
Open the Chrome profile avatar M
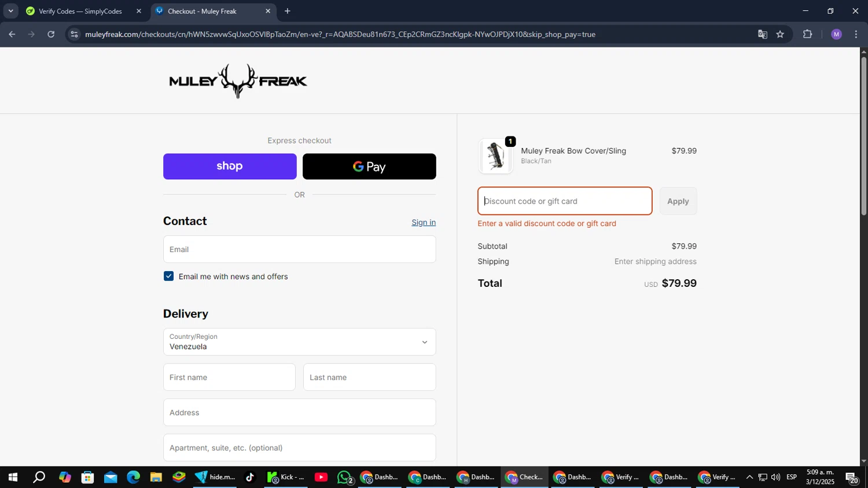tap(836, 35)
